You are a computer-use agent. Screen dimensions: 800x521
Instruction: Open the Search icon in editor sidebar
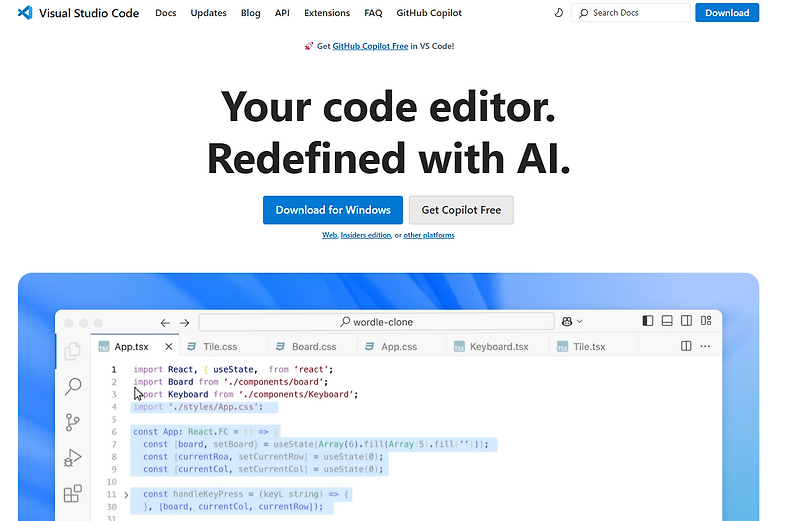point(73,386)
